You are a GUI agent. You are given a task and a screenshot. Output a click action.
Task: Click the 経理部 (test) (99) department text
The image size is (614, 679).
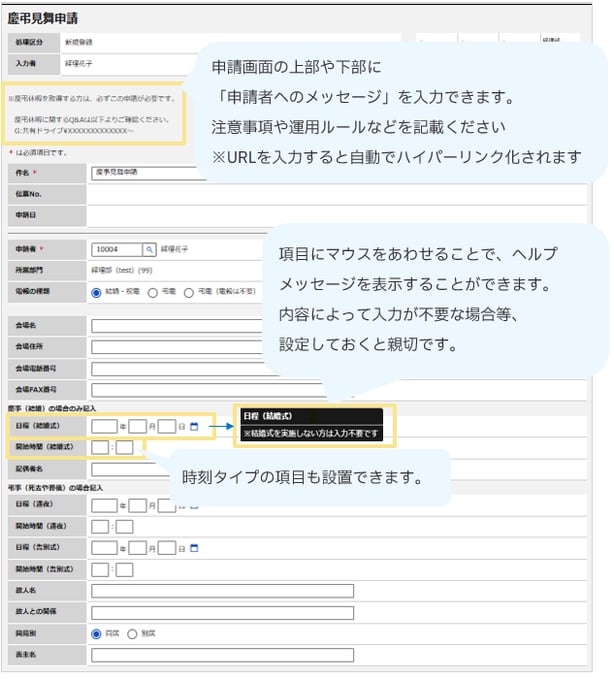click(122, 271)
